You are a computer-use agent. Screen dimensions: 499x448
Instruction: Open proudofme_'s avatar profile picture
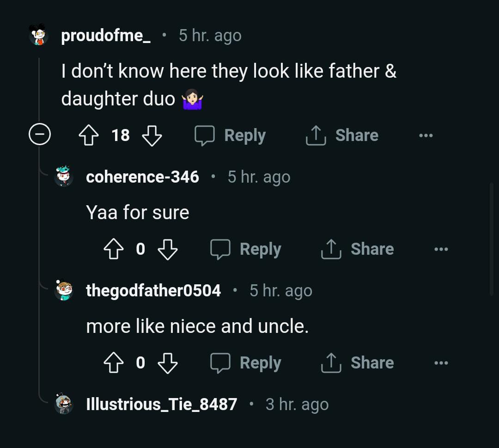pos(39,35)
